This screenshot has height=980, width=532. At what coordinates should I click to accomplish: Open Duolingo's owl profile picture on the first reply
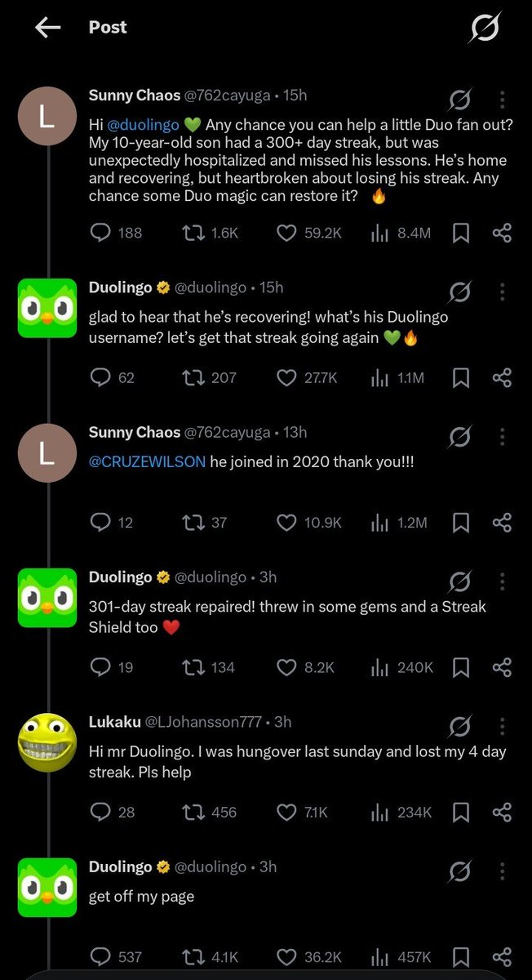pyautogui.click(x=47, y=307)
